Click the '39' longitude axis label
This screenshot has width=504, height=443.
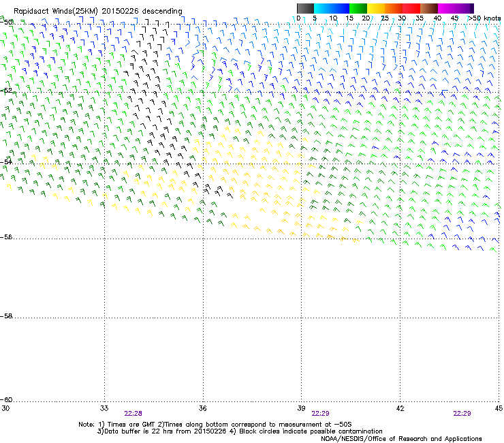tap(301, 408)
